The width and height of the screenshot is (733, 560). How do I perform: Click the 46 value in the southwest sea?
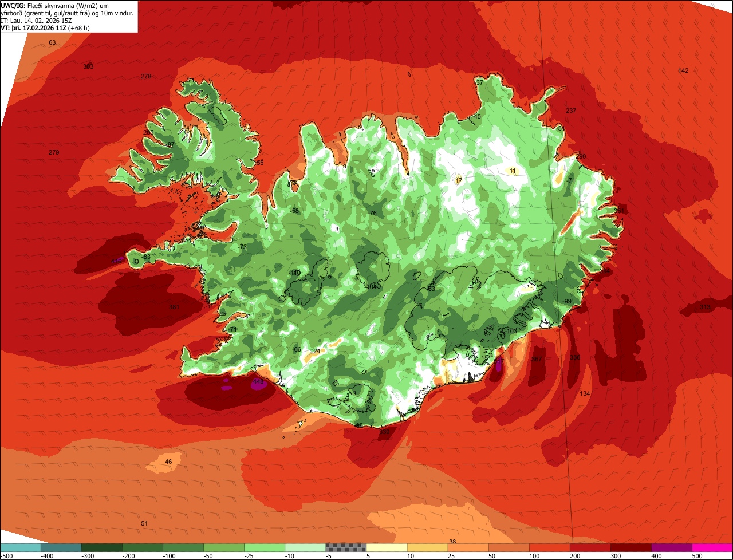coord(168,462)
